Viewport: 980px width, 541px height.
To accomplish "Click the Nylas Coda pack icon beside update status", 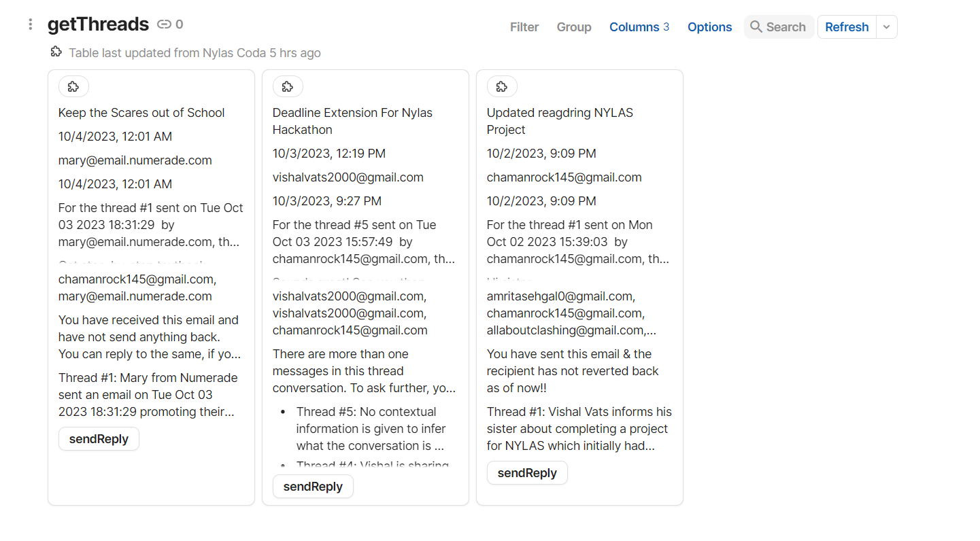I will point(56,52).
